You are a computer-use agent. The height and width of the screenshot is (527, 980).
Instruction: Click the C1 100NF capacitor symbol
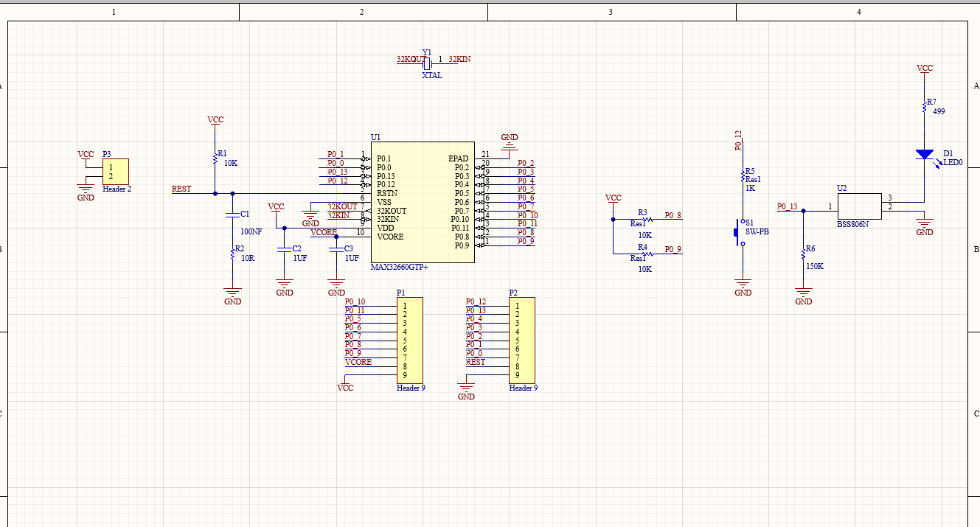[x=232, y=215]
